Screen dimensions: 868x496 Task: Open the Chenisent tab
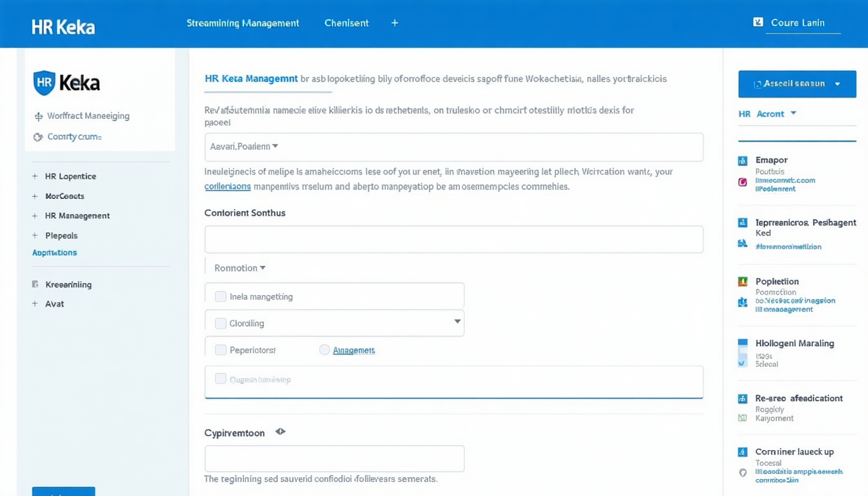point(347,23)
